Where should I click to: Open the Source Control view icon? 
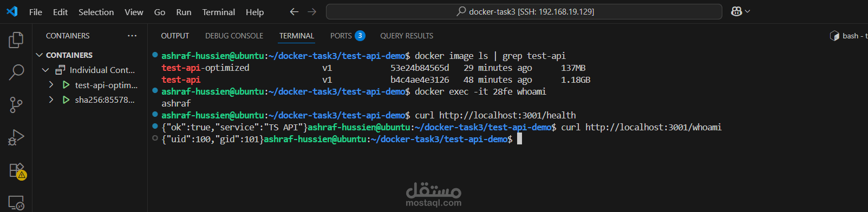tap(16, 105)
